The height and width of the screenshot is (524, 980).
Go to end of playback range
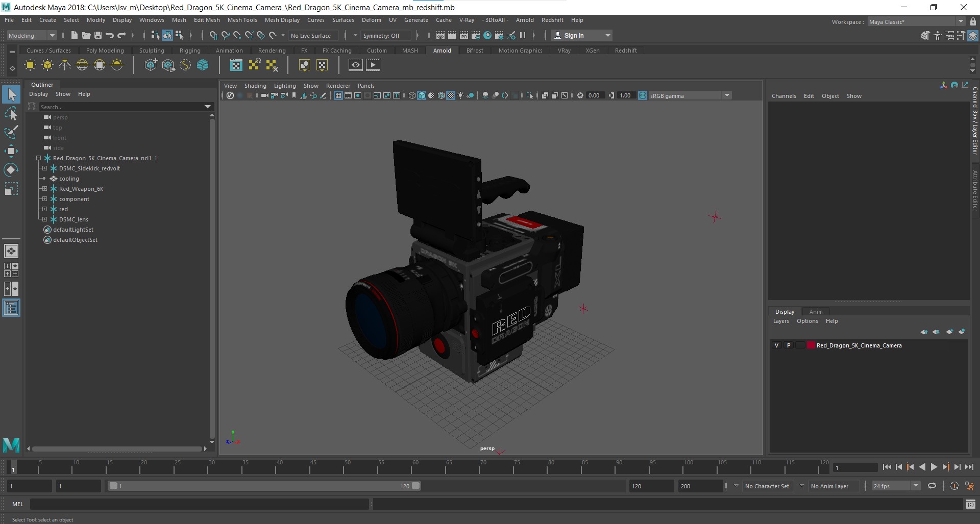pyautogui.click(x=969, y=467)
